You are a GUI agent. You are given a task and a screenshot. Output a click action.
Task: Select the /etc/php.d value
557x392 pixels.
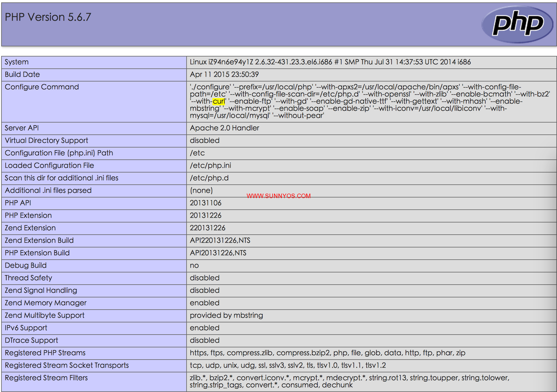pos(209,178)
